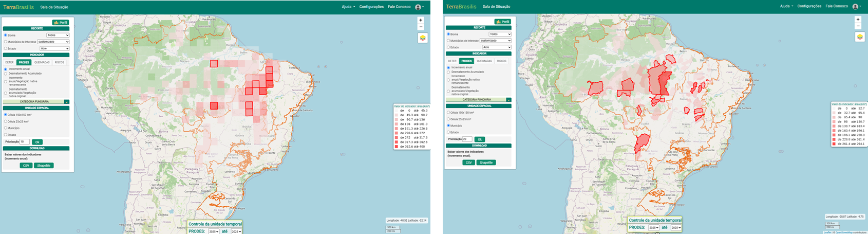Download Shapefile from right panel
This screenshot has height=234, width=868.
(x=486, y=163)
